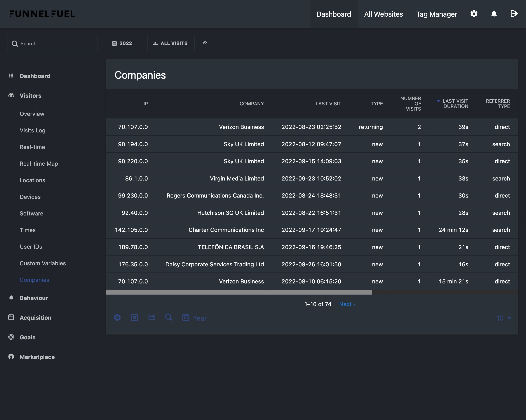Click the Rogers Communications Canada Inc. cell
Image resolution: width=526 pixels, height=420 pixels.
pos(215,196)
